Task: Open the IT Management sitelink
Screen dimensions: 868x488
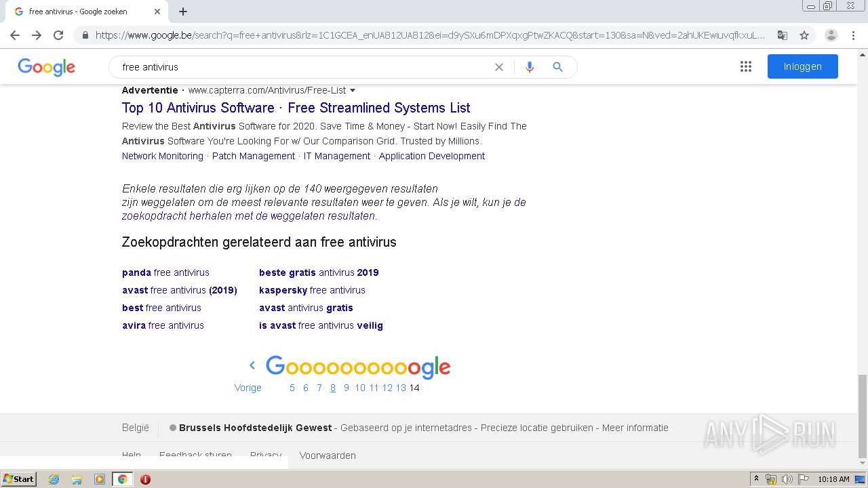Action: point(337,156)
